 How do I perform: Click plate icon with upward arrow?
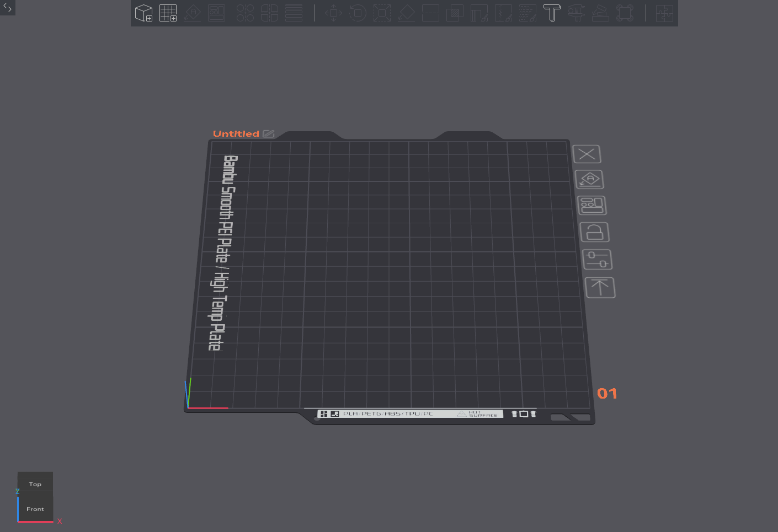[x=600, y=287]
